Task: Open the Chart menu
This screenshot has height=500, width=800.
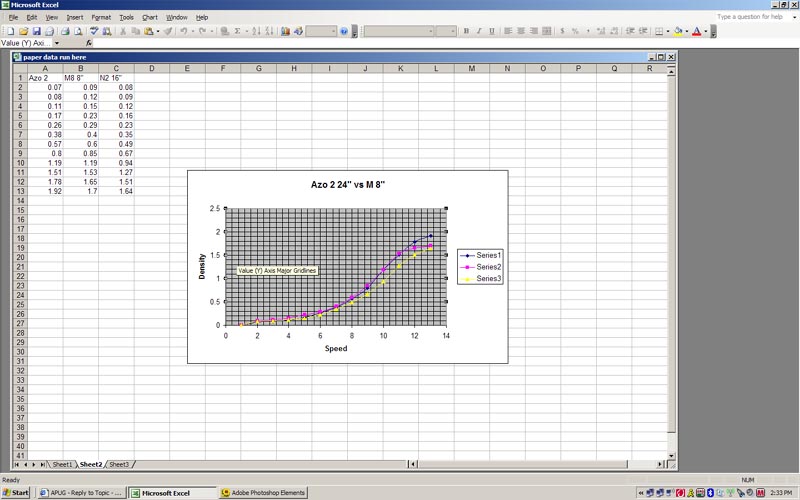Action: pos(150,17)
